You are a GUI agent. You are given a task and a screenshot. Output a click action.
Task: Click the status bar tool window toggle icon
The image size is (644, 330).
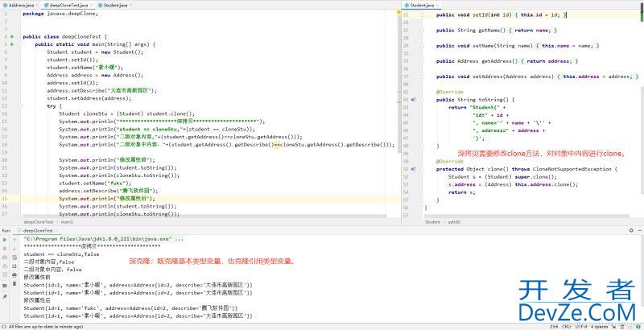(x=4, y=327)
